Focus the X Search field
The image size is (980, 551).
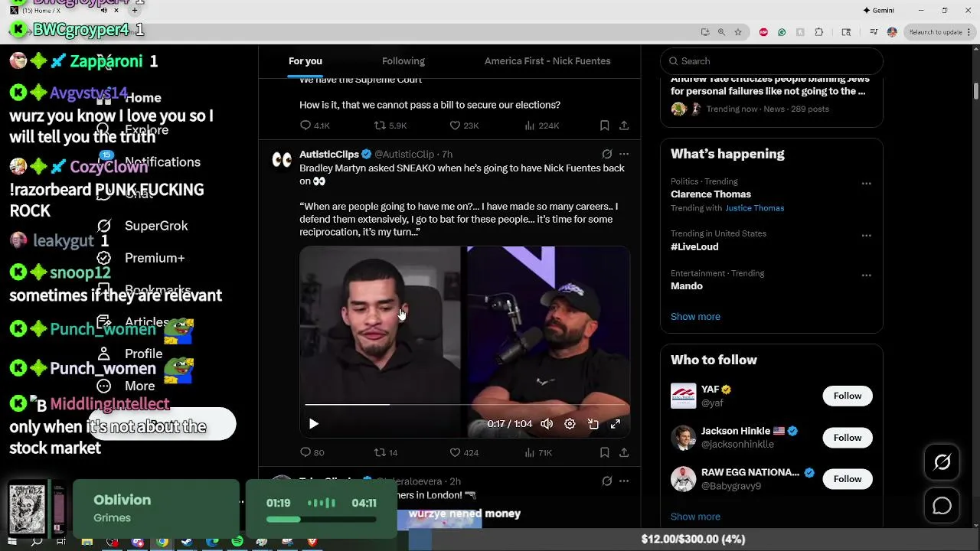(x=772, y=61)
